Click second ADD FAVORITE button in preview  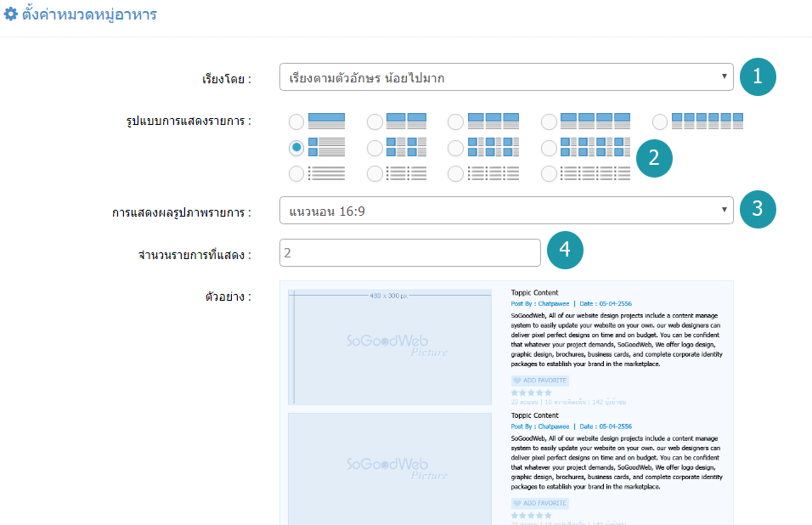click(539, 503)
